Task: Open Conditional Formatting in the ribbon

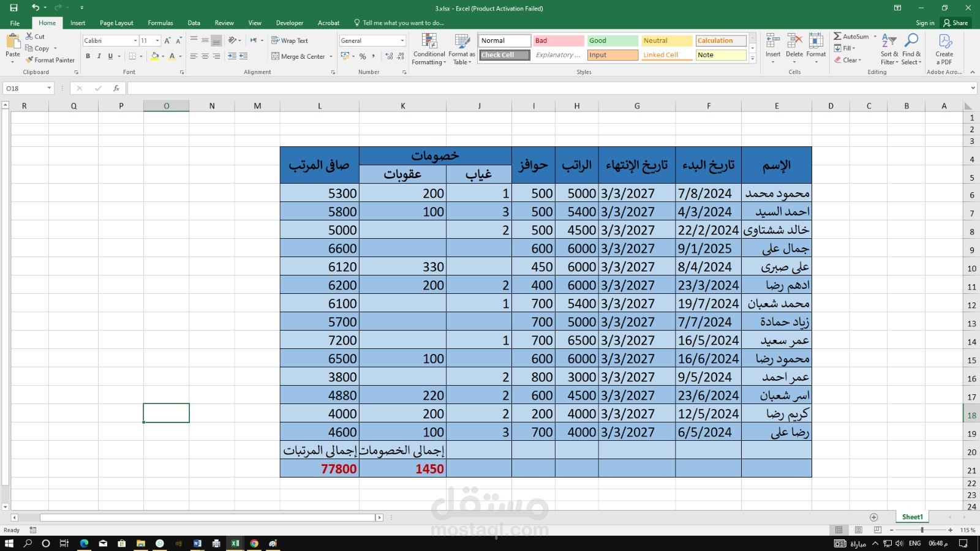Action: coord(429,49)
